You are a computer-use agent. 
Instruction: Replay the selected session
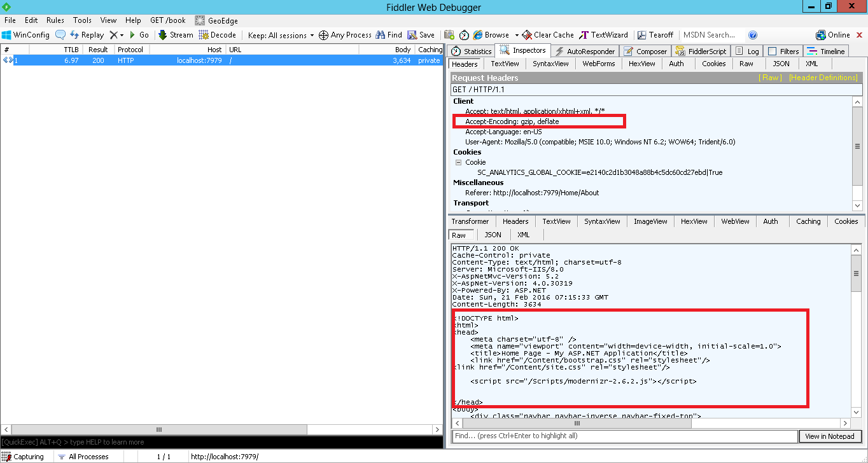point(87,35)
